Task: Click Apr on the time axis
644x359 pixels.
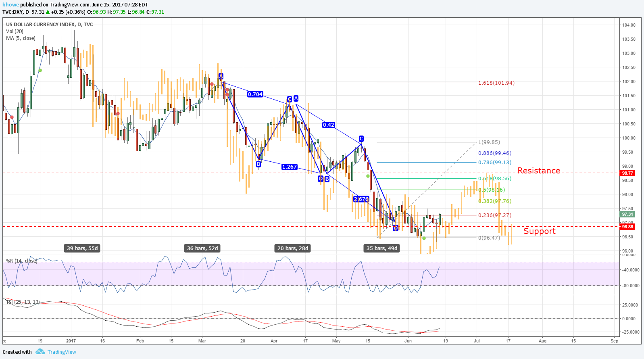Action: pos(274,341)
